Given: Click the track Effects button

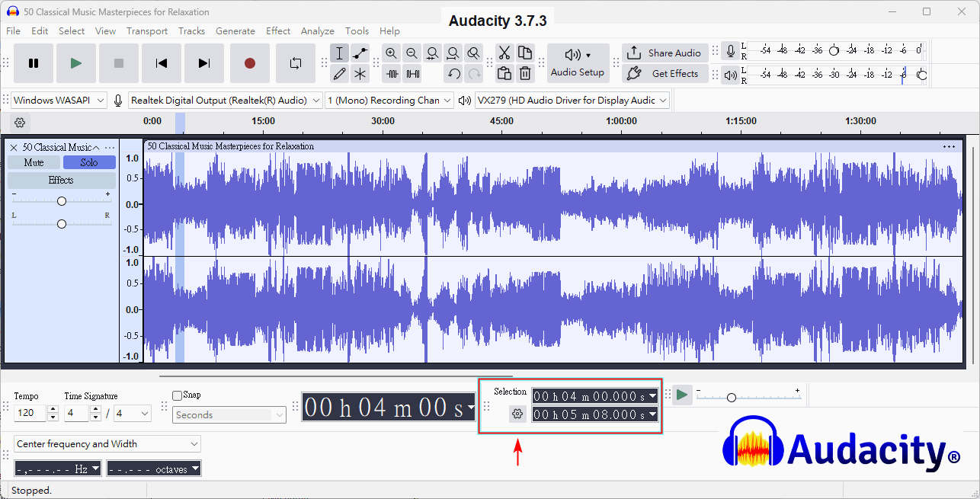Looking at the screenshot, I should coord(61,181).
